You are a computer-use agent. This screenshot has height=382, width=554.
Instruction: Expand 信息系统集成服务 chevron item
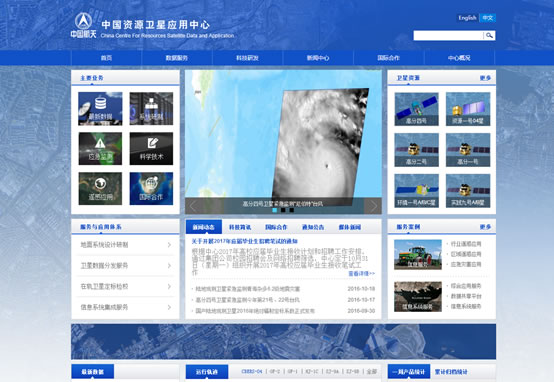coord(125,307)
